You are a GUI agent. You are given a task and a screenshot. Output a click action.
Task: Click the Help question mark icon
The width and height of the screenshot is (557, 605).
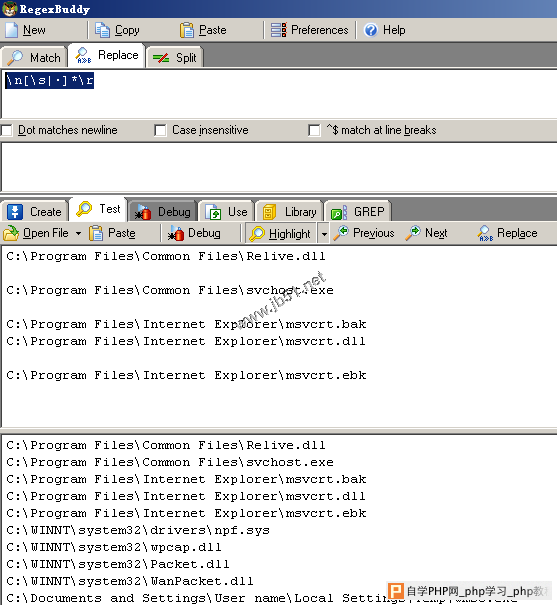tap(371, 30)
